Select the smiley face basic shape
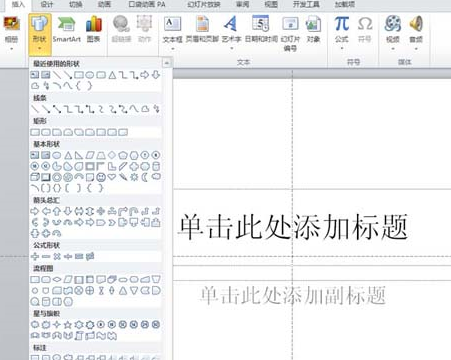The height and width of the screenshot is (360, 451). [x=101, y=177]
